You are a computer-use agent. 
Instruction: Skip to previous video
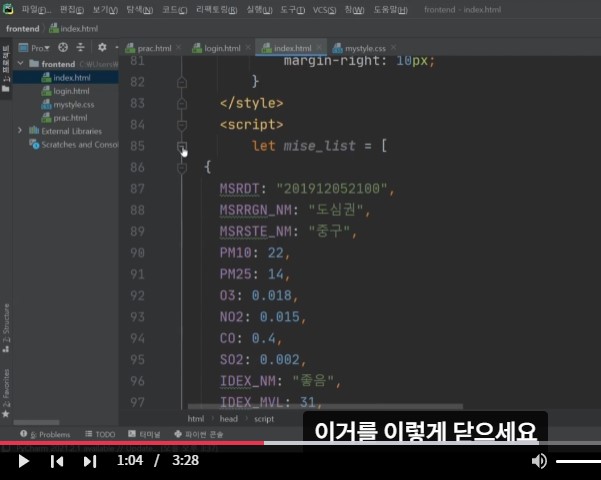tap(57, 461)
